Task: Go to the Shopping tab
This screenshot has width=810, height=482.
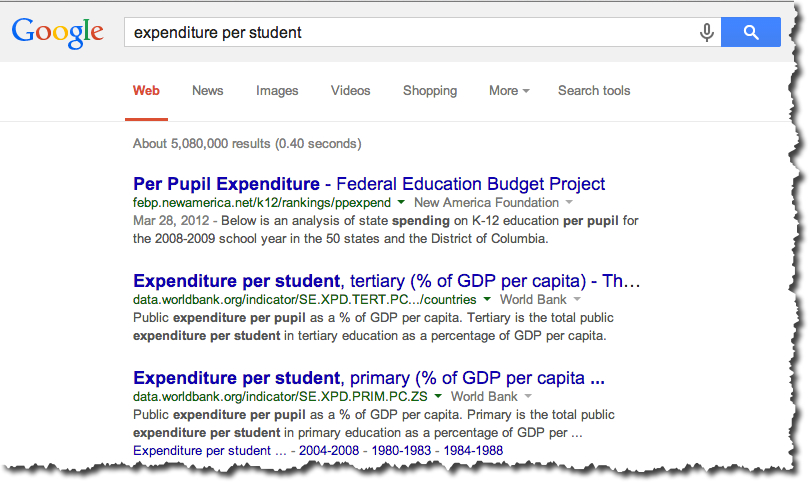Action: (430, 91)
